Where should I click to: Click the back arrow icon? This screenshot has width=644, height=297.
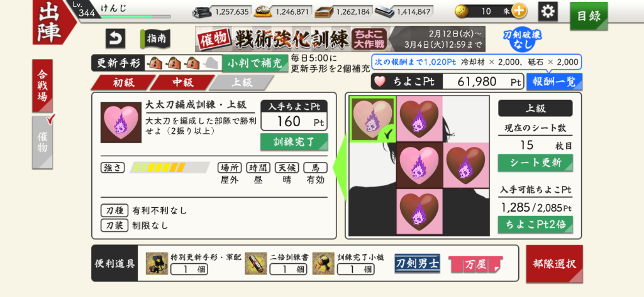[x=116, y=38]
